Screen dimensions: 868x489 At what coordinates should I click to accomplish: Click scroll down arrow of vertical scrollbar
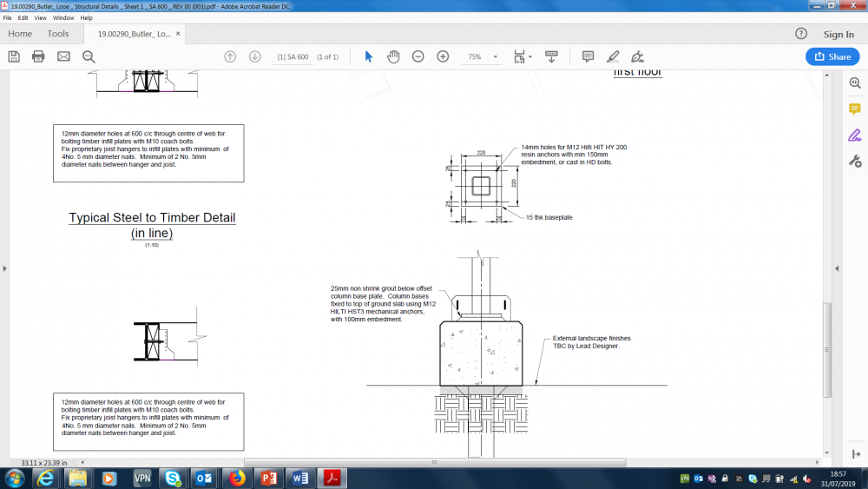[x=827, y=453]
